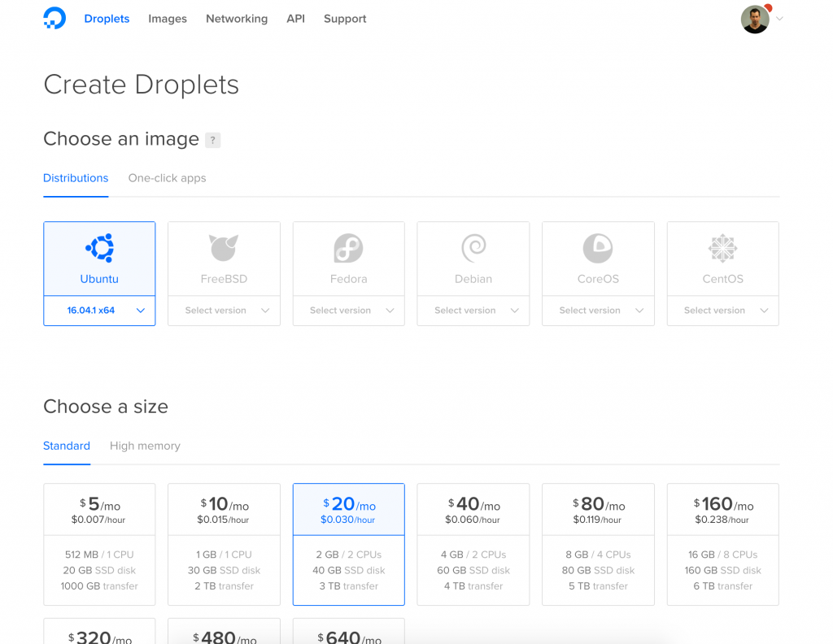Open Networking in the top navigation
The height and width of the screenshot is (644, 833).
pos(237,19)
